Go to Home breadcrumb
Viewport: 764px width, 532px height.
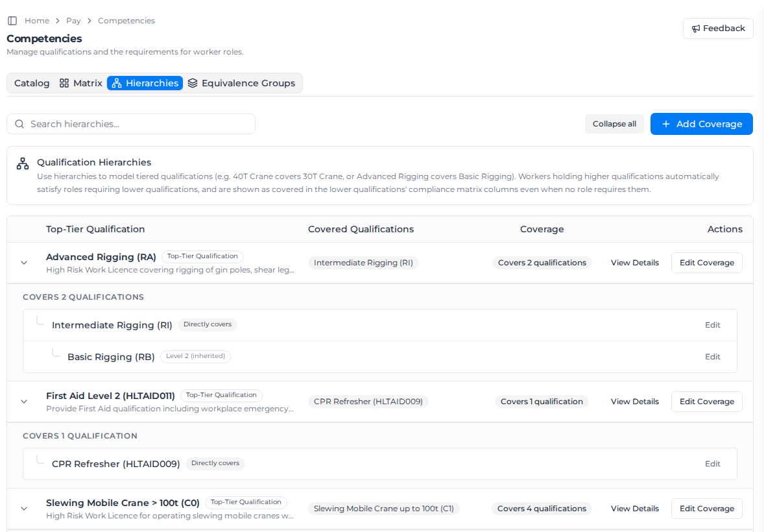pyautogui.click(x=37, y=21)
